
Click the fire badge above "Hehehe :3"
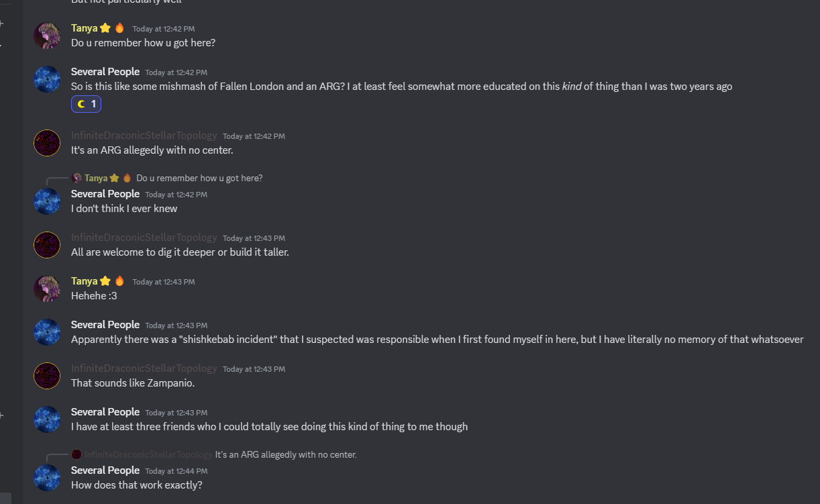point(119,281)
